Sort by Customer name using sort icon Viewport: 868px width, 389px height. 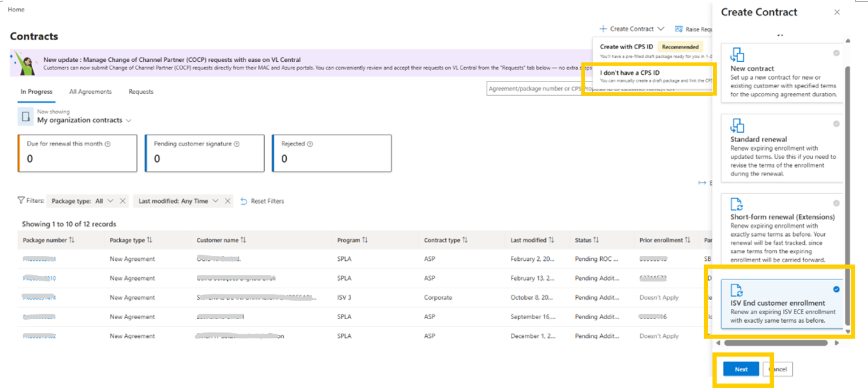(x=243, y=240)
